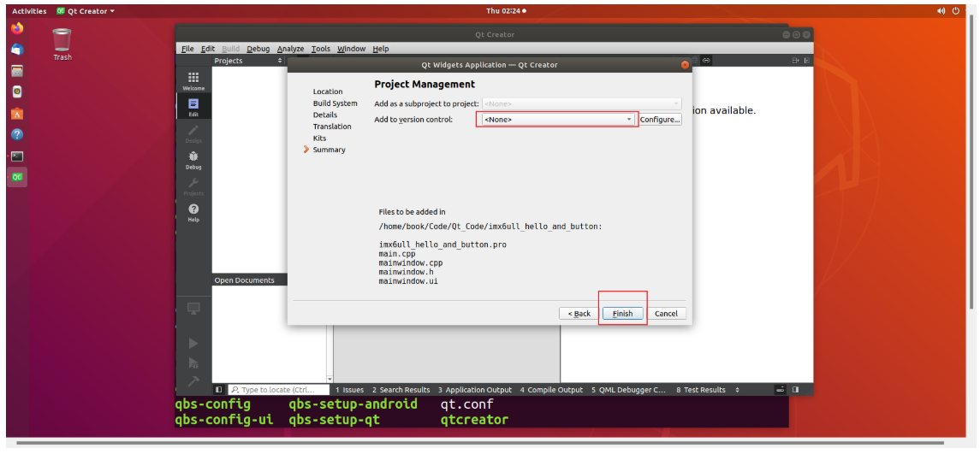
Task: Open the Window menu
Action: [351, 49]
